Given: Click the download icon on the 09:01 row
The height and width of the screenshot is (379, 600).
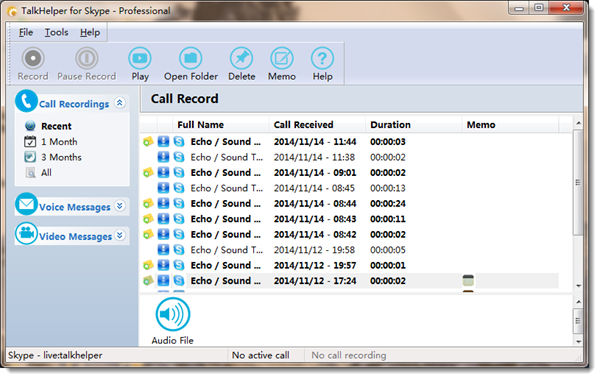Looking at the screenshot, I should (x=163, y=172).
